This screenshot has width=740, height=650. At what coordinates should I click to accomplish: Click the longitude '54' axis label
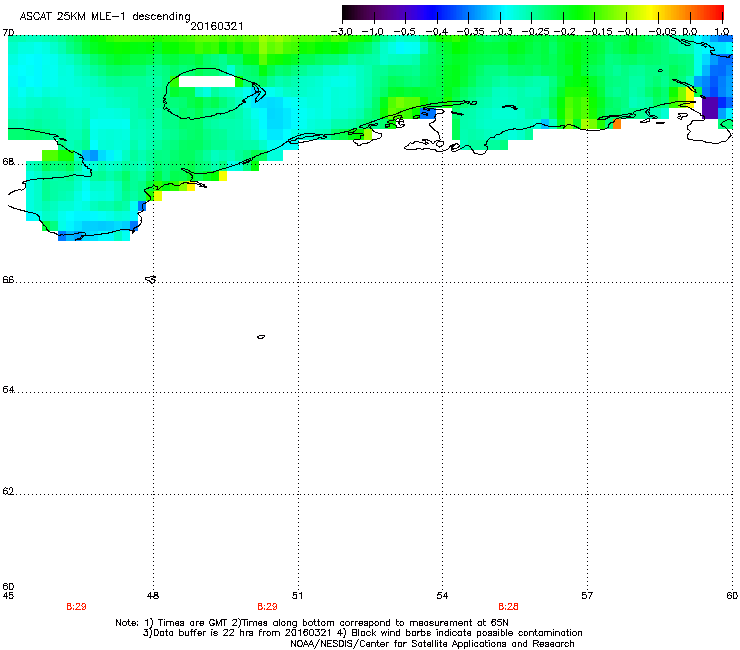(x=442, y=596)
